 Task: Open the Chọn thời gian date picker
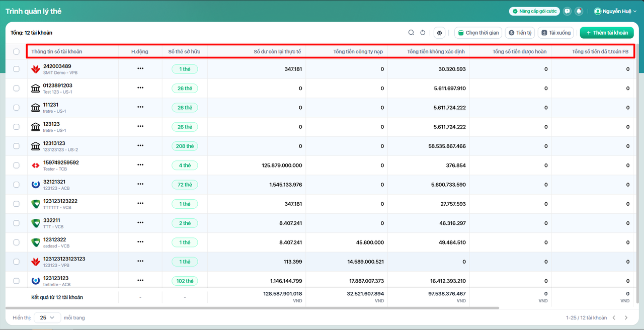pyautogui.click(x=478, y=33)
